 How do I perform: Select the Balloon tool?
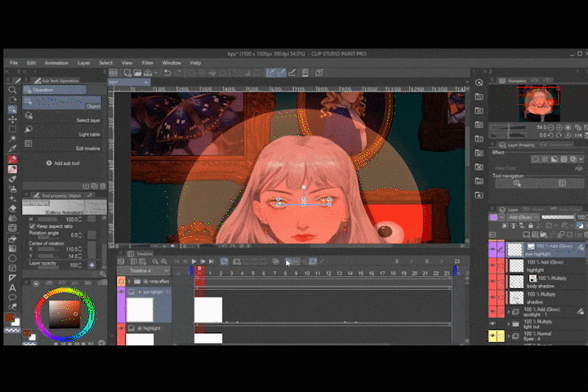(x=12, y=297)
